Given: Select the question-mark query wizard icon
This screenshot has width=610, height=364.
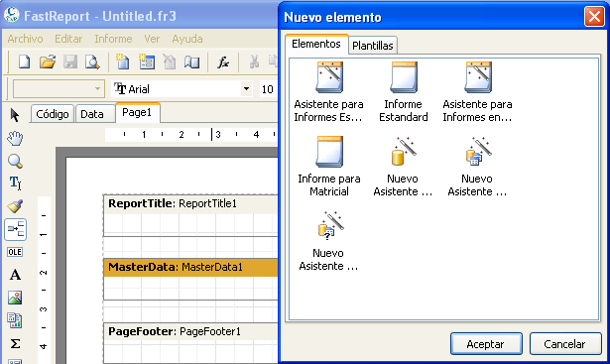Looking at the screenshot, I should click(330, 225).
